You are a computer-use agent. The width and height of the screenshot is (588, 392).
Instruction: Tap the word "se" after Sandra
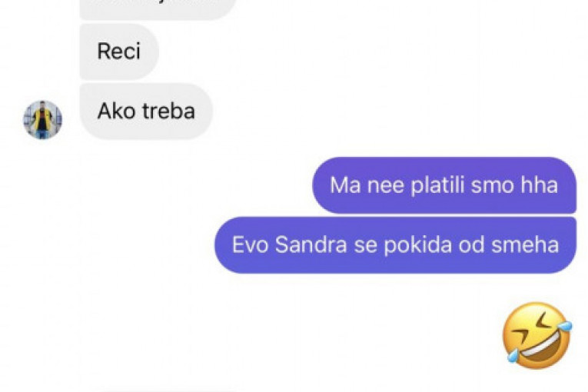(365, 245)
